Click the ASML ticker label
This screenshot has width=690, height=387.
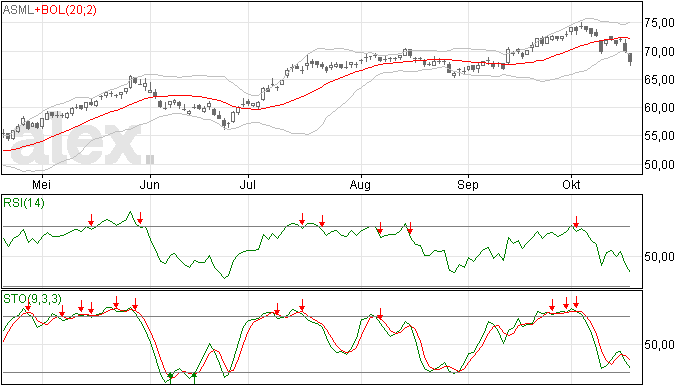(18, 10)
